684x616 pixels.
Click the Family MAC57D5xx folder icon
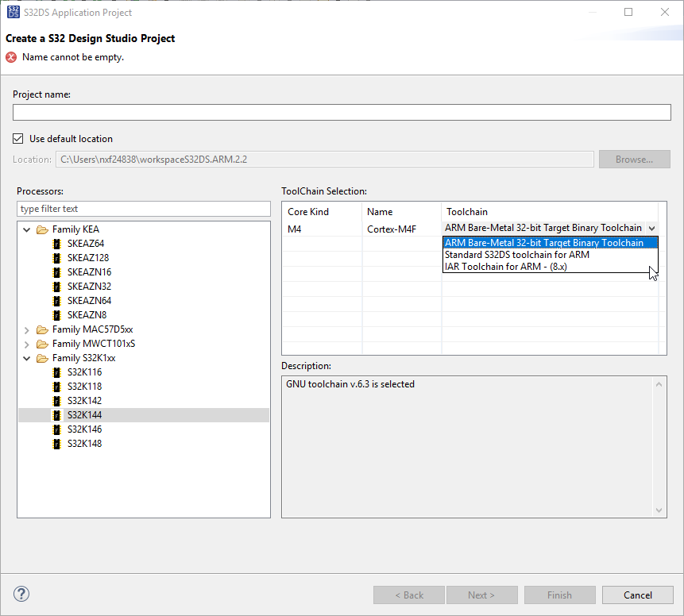point(42,329)
